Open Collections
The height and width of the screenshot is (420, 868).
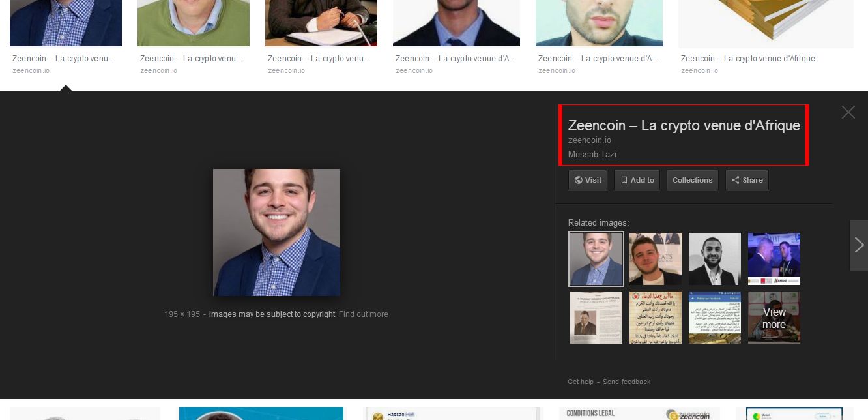[x=692, y=180]
